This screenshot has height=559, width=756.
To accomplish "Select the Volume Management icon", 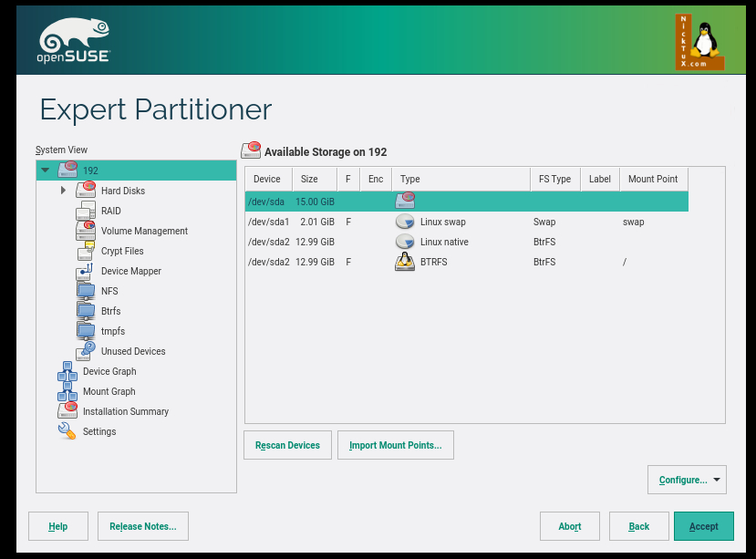I will [x=86, y=232].
